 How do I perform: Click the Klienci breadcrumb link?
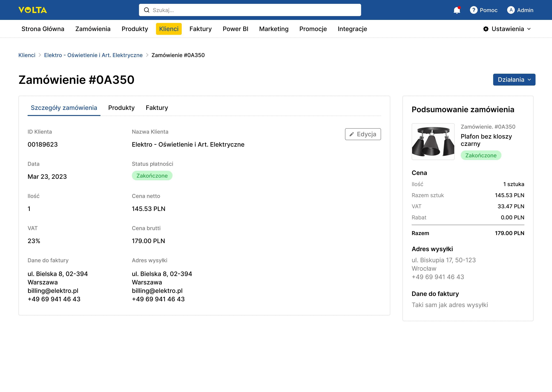pyautogui.click(x=27, y=55)
